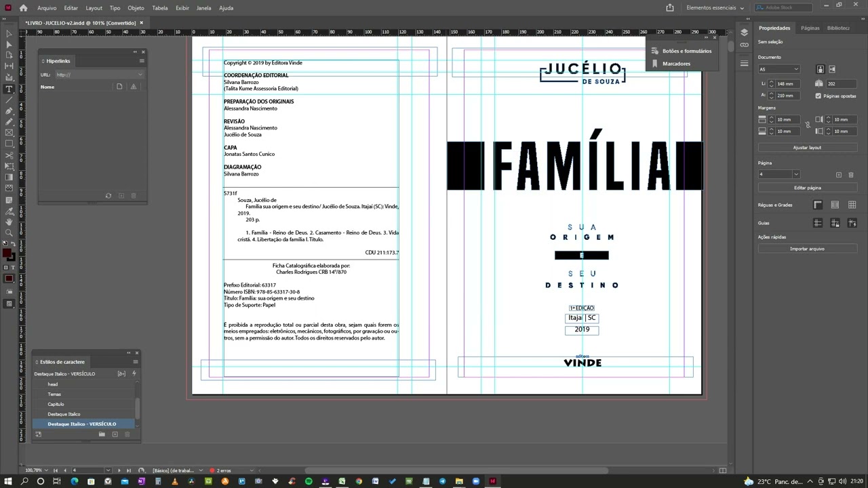Select the Gradient Swatch tool
The height and width of the screenshot is (488, 868).
tap(9, 177)
